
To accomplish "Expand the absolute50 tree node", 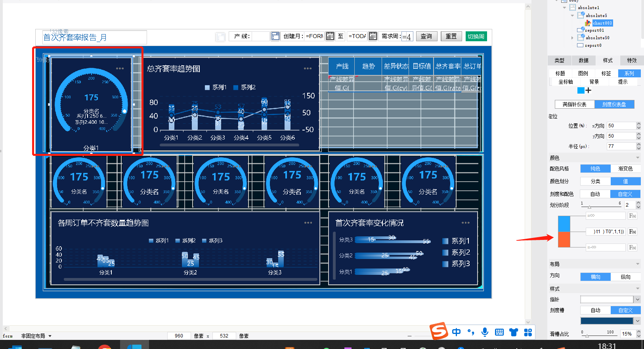I will click(572, 38).
